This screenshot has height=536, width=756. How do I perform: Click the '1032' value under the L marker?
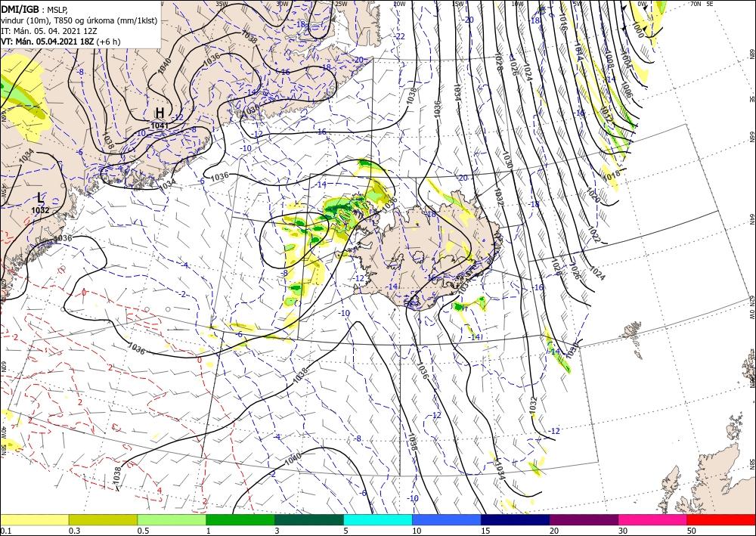[x=40, y=210]
